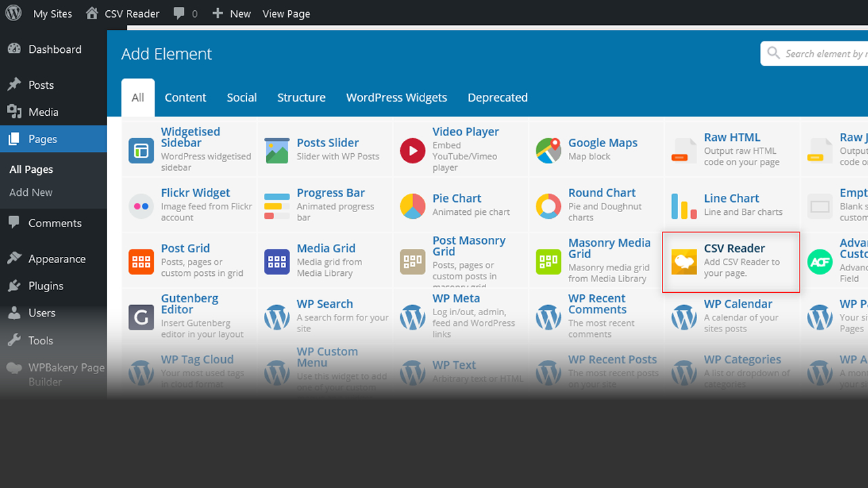The height and width of the screenshot is (488, 868).
Task: Click the All Pages submenu link
Action: coord(31,169)
